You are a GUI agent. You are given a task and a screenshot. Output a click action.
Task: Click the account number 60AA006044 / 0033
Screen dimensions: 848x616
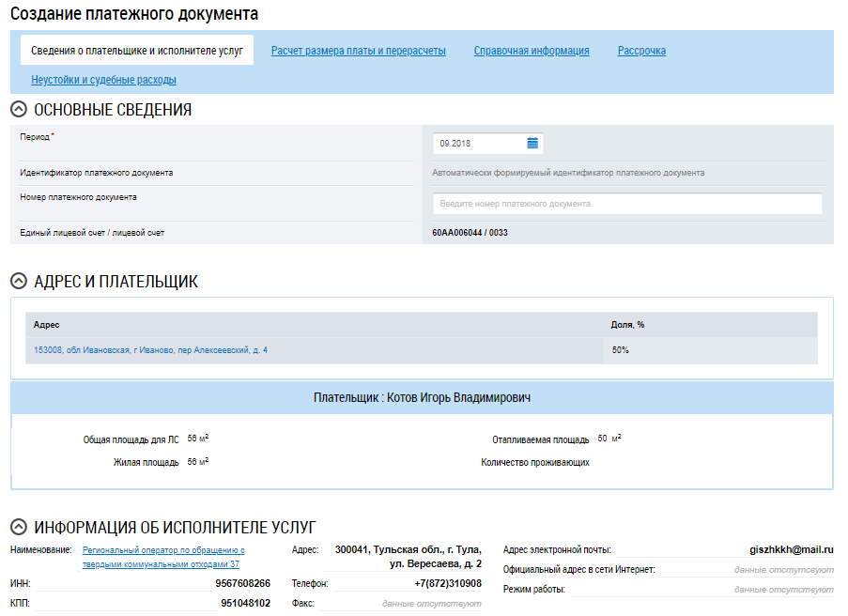(470, 233)
